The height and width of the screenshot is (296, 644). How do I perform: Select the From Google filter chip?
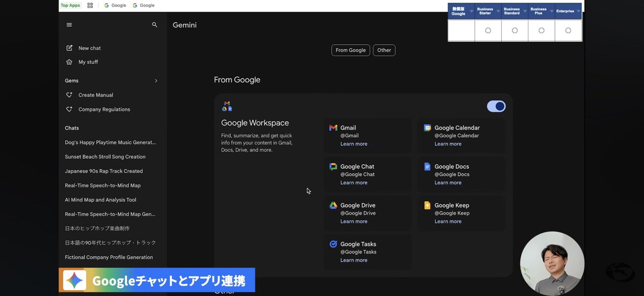click(350, 50)
